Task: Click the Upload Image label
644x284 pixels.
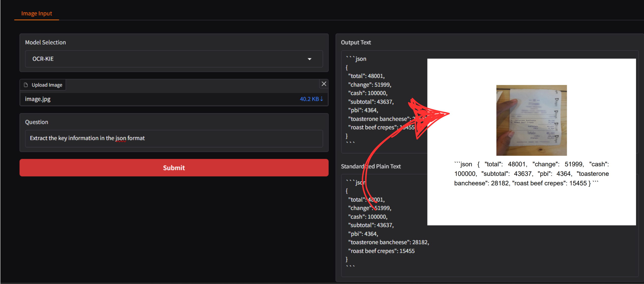Action: 47,85
